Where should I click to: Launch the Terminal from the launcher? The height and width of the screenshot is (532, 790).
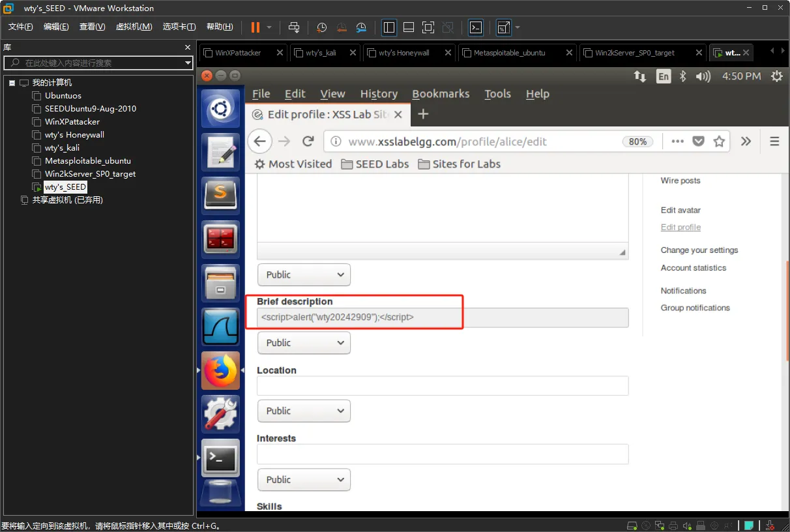coord(220,457)
